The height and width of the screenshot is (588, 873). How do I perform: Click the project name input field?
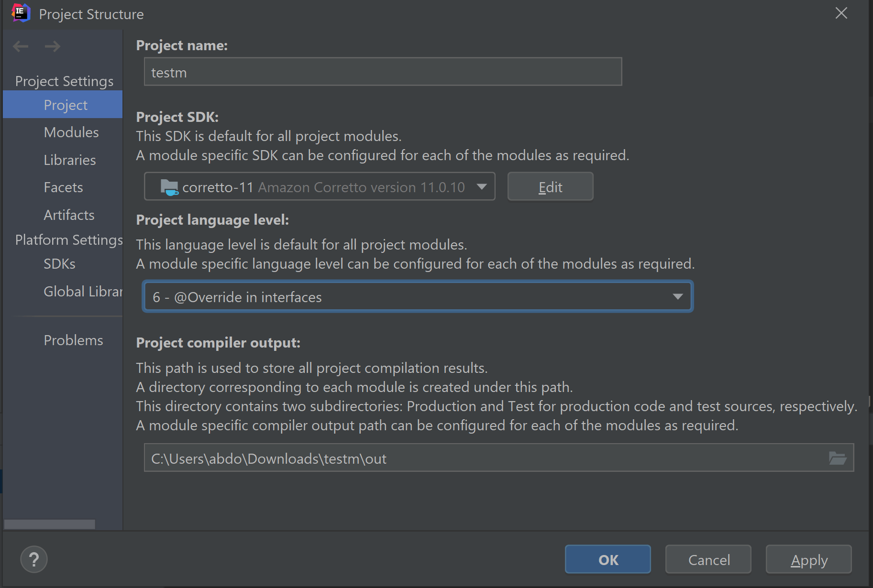[x=382, y=71]
